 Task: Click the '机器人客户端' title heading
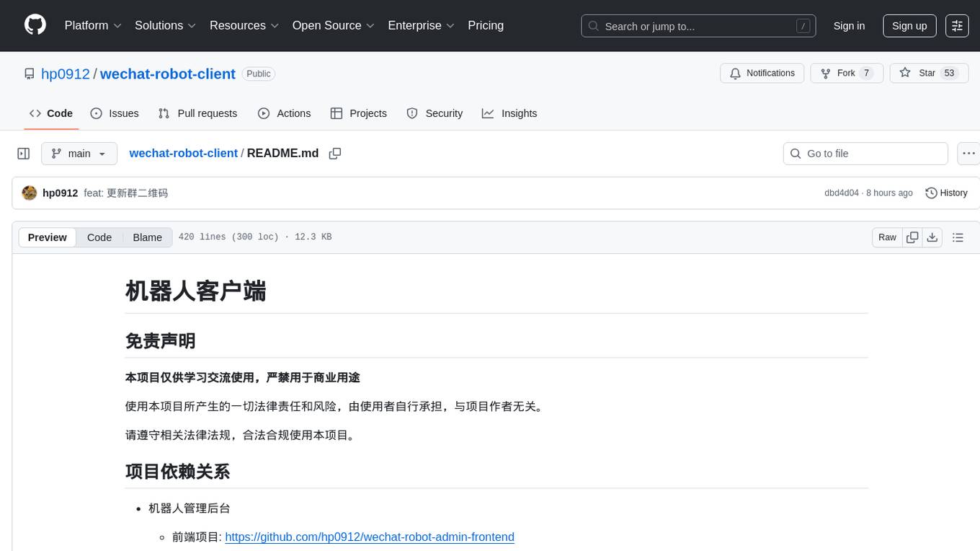pos(196,291)
